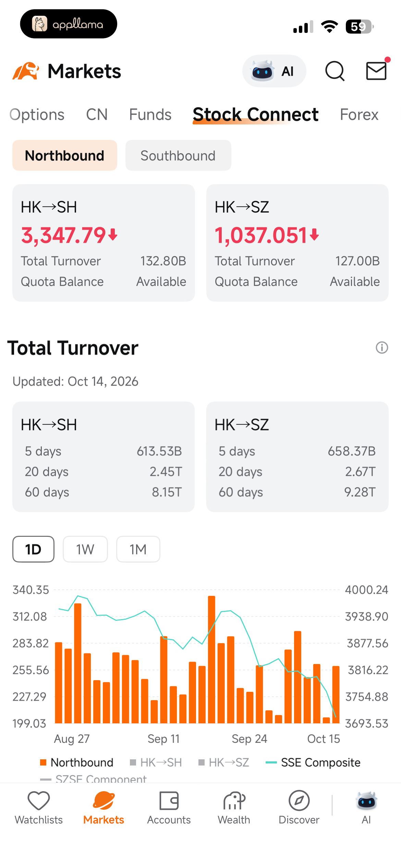
Task: Tap the Total Turnover info icon
Action: pyautogui.click(x=382, y=348)
